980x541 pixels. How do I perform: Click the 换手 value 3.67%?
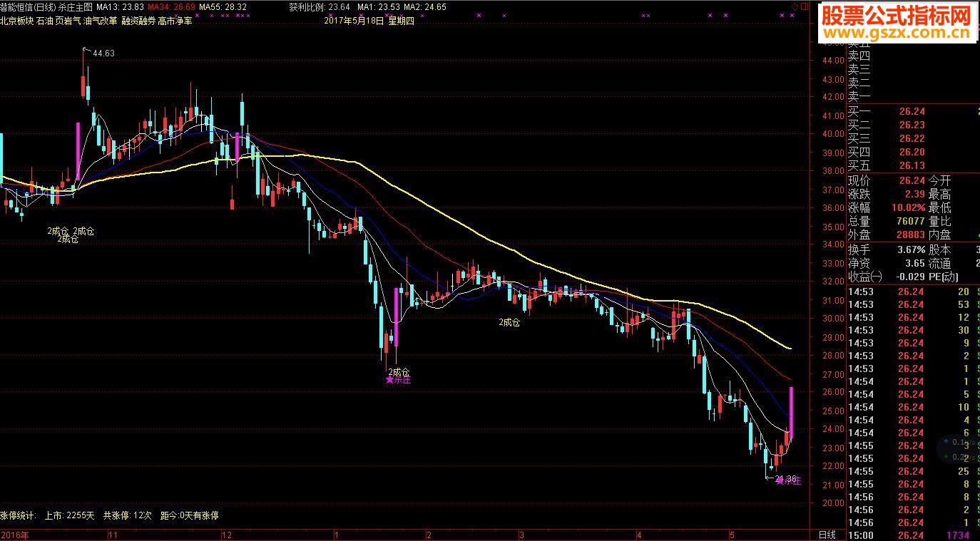point(912,250)
